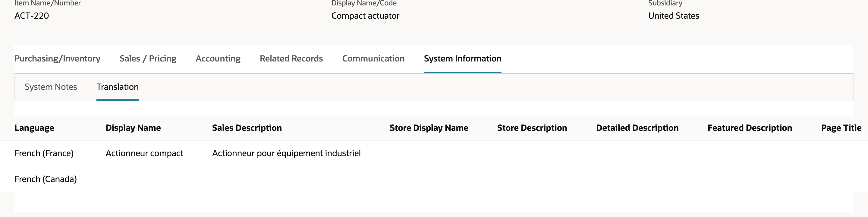This screenshot has height=217, width=868.
Task: Open the Purchasing/Inventory tab
Action: tap(57, 59)
